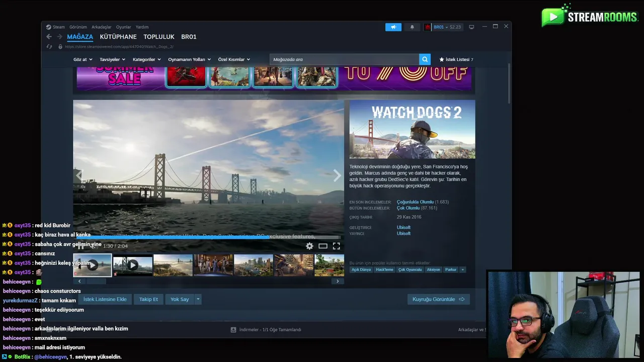Select the Aksiyon tag
Screen dimensions: 644x362
(433, 269)
